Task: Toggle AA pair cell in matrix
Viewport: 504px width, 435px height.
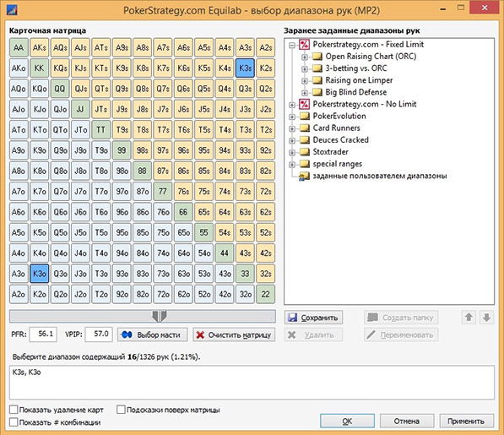Action: tap(19, 47)
